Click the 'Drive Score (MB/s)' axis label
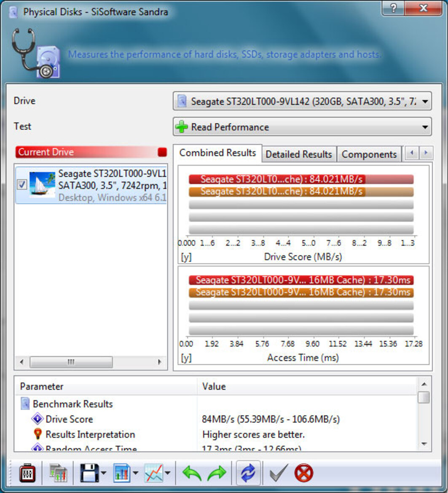 click(x=303, y=257)
